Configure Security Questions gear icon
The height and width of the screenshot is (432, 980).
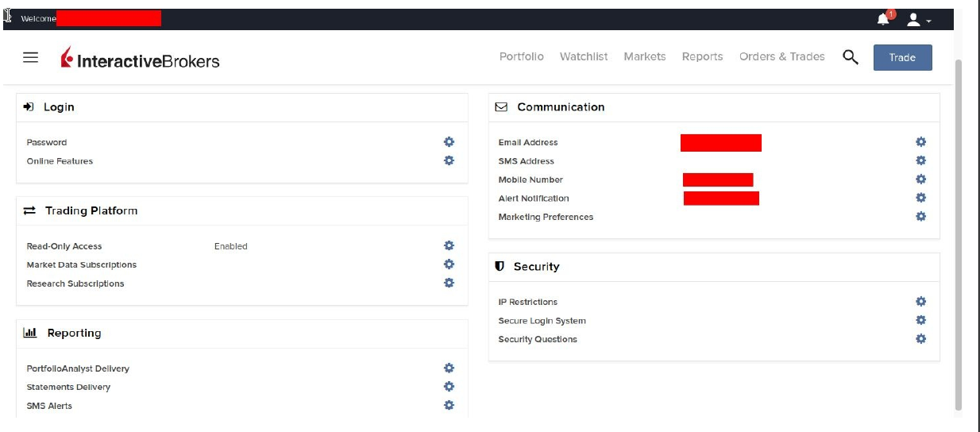[x=920, y=338]
